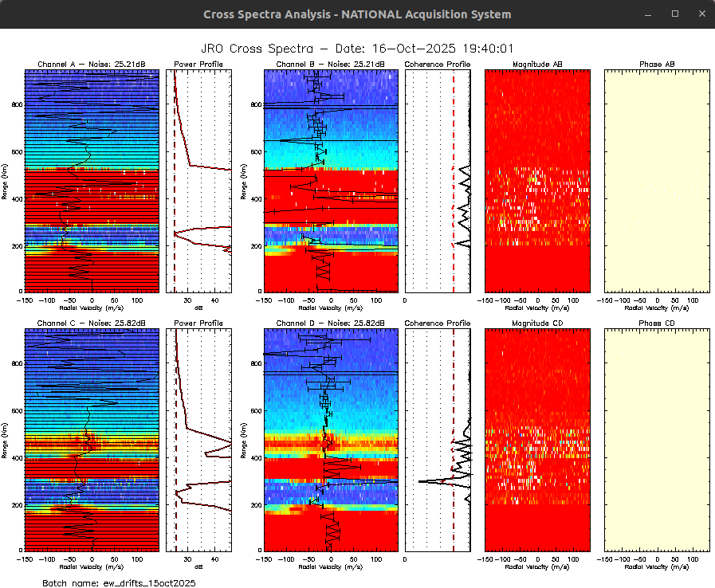The image size is (715, 588).
Task: Click the Power Profile plot beside Channel C
Action: pos(198,440)
